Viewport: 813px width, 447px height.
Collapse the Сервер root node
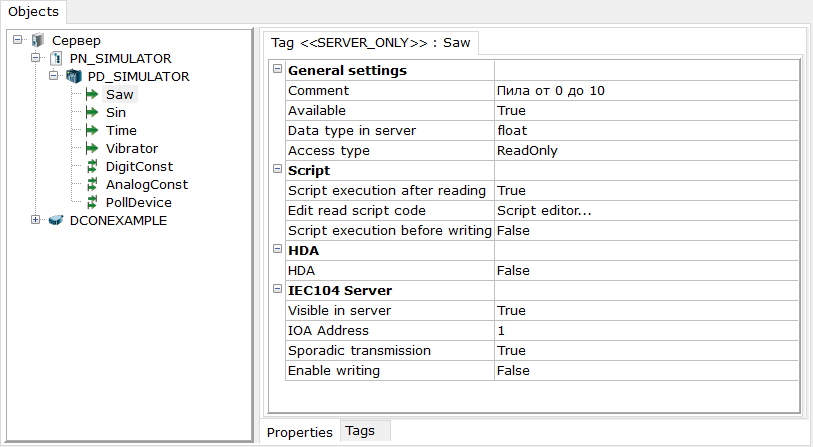tap(18, 39)
